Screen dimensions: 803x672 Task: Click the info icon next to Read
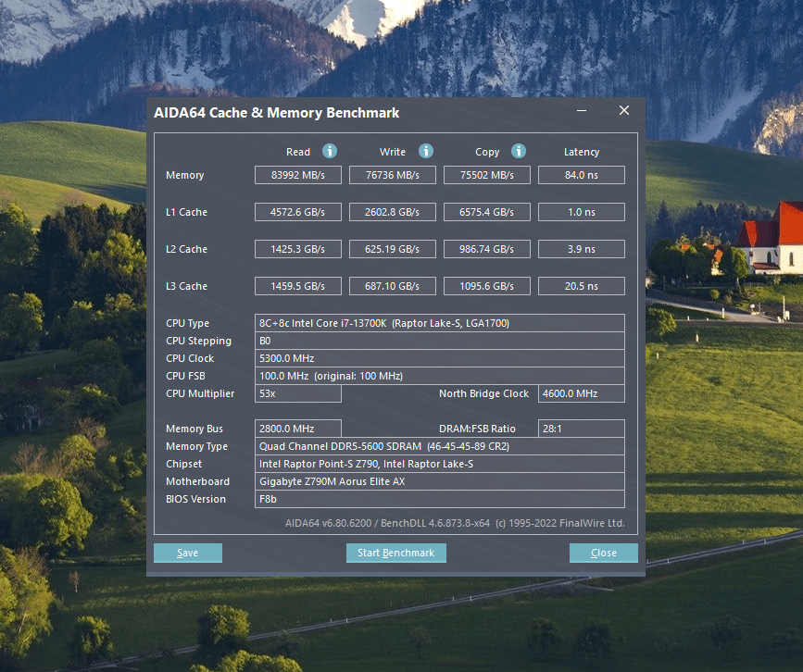pyautogui.click(x=329, y=151)
